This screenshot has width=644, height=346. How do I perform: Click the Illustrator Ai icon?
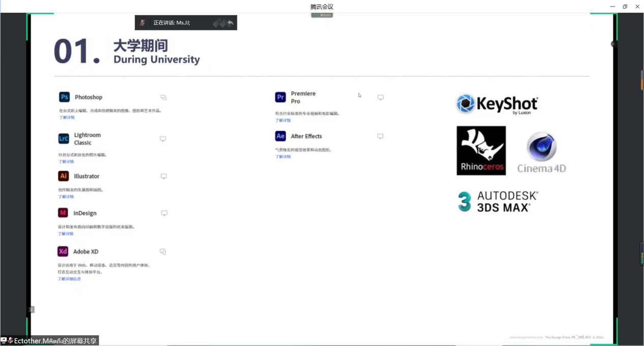coord(63,176)
